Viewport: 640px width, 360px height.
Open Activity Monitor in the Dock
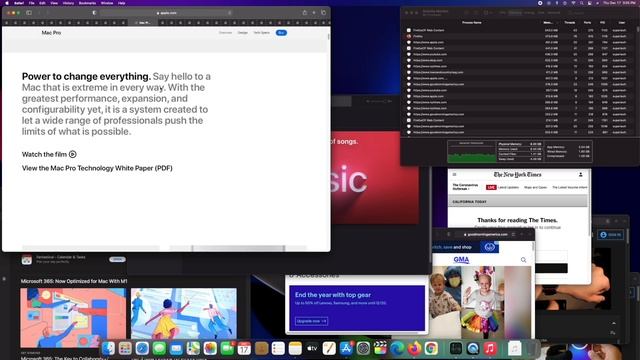click(x=456, y=348)
